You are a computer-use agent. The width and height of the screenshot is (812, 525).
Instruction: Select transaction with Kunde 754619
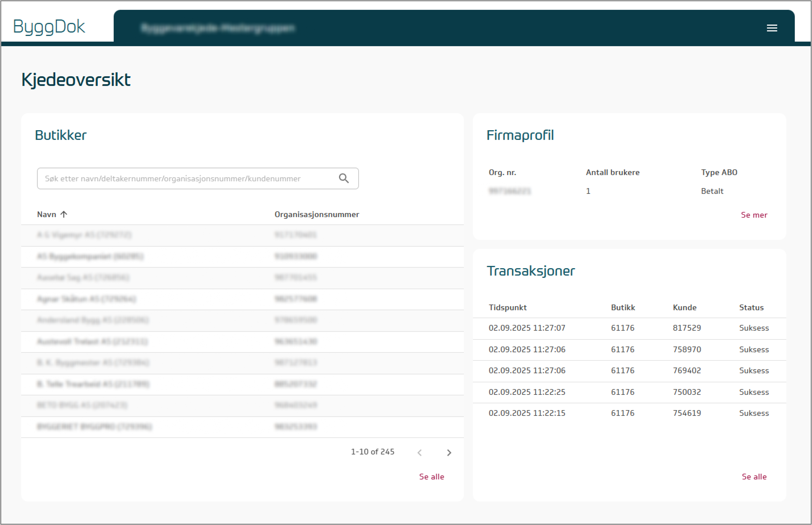coord(687,413)
